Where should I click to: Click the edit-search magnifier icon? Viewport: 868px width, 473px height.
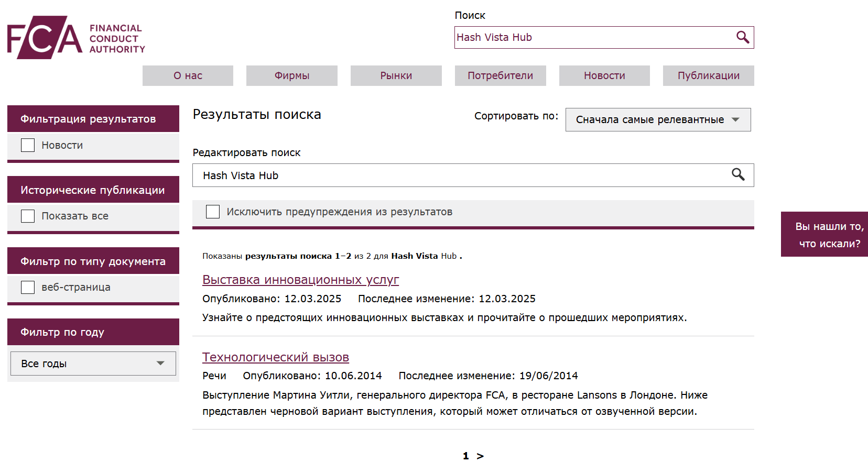738,175
